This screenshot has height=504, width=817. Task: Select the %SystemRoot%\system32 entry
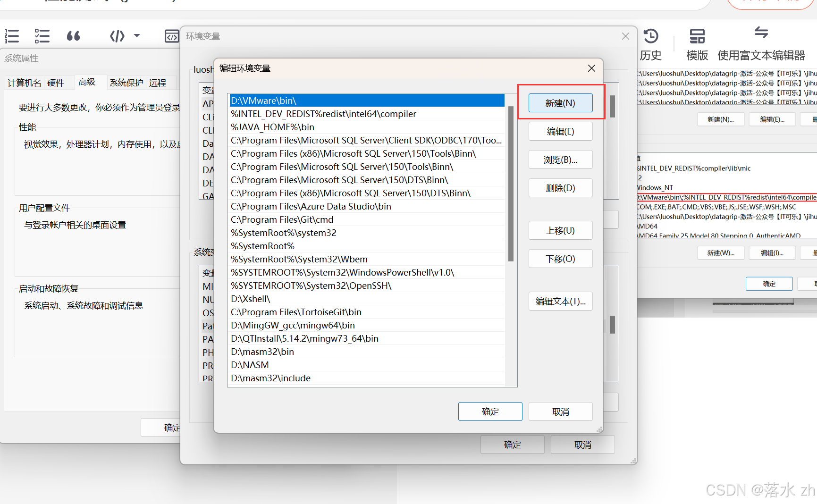point(367,233)
